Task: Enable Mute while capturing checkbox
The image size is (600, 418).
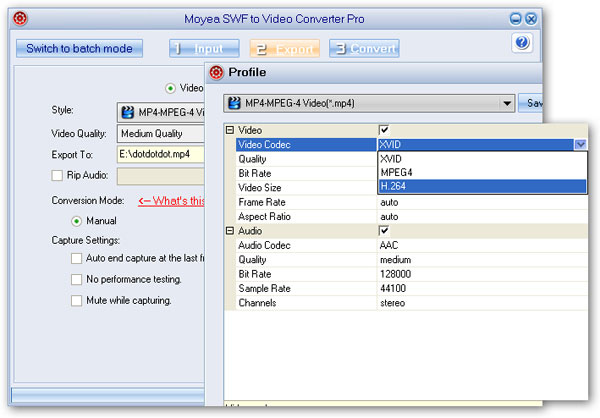Action: [77, 300]
